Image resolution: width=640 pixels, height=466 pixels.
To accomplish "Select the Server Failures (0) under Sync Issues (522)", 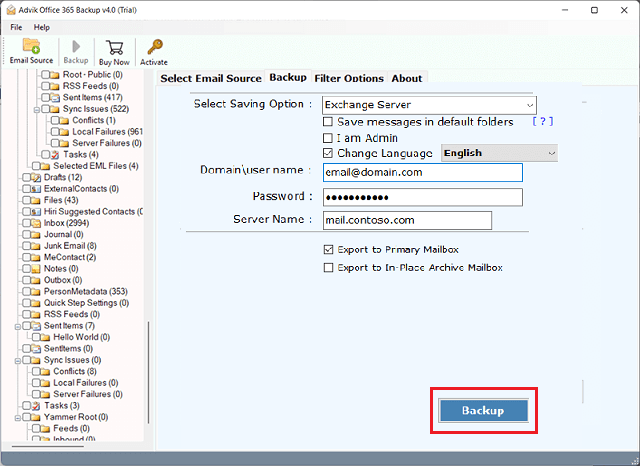I will pos(107,143).
